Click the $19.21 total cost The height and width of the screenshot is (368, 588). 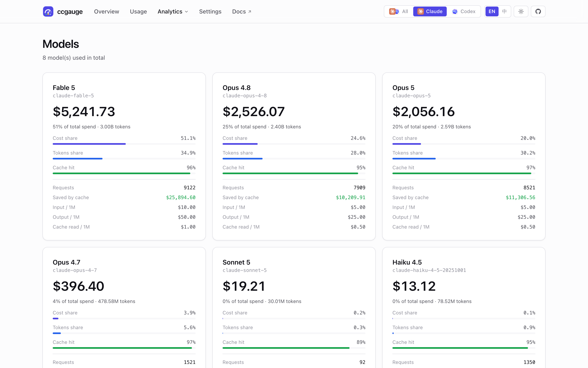pyautogui.click(x=244, y=286)
